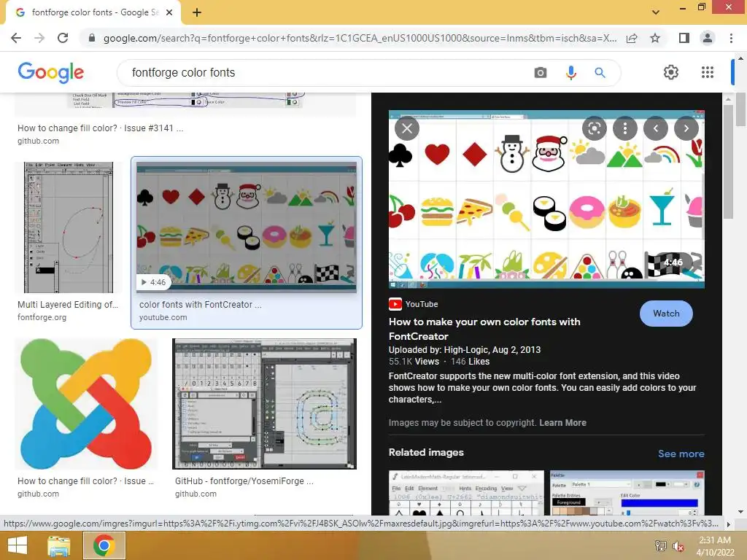Show next image in preview

(686, 128)
